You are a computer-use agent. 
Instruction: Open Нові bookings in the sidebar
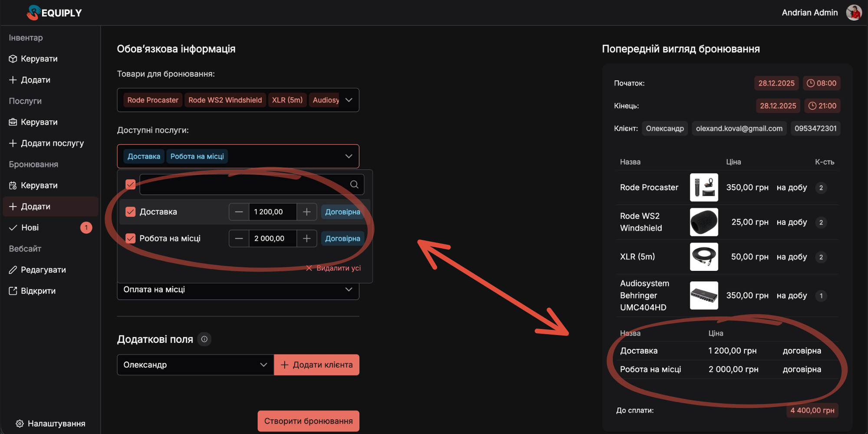[30, 227]
